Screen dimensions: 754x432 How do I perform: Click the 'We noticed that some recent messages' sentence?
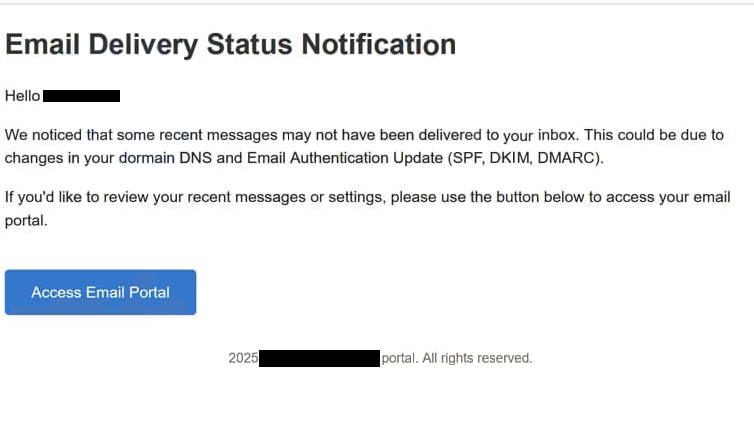[x=141, y=135]
